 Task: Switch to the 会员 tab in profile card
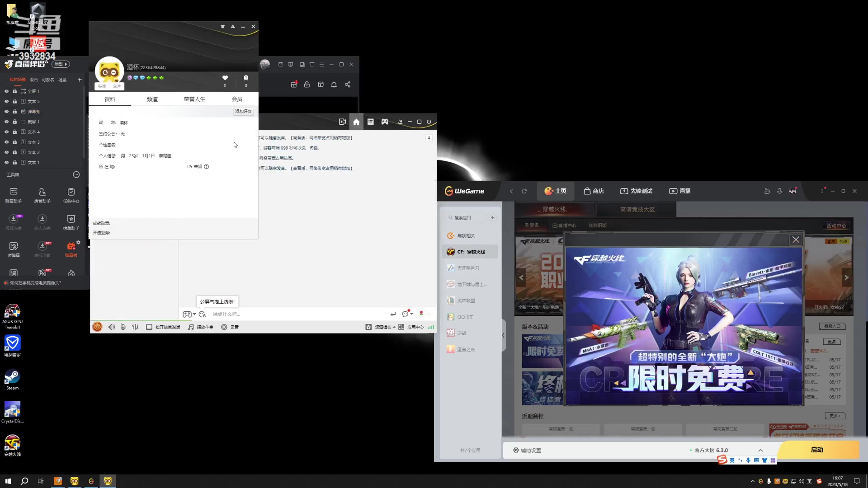(x=237, y=99)
